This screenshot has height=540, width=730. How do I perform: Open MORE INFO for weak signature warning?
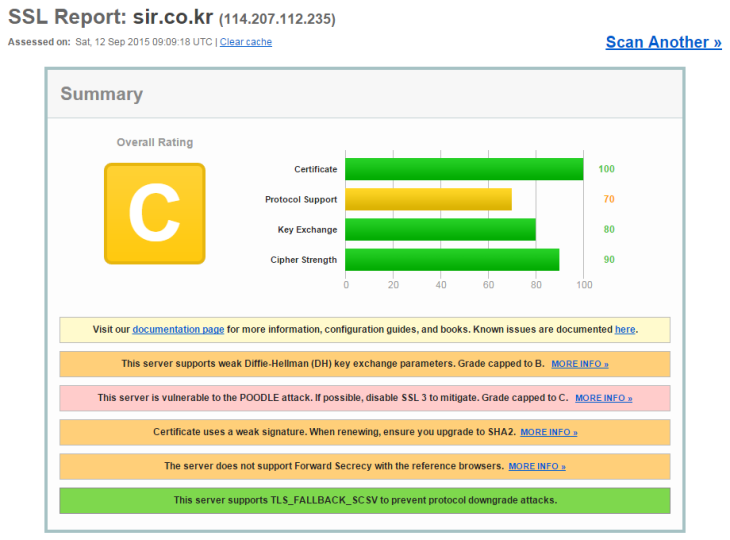[548, 432]
